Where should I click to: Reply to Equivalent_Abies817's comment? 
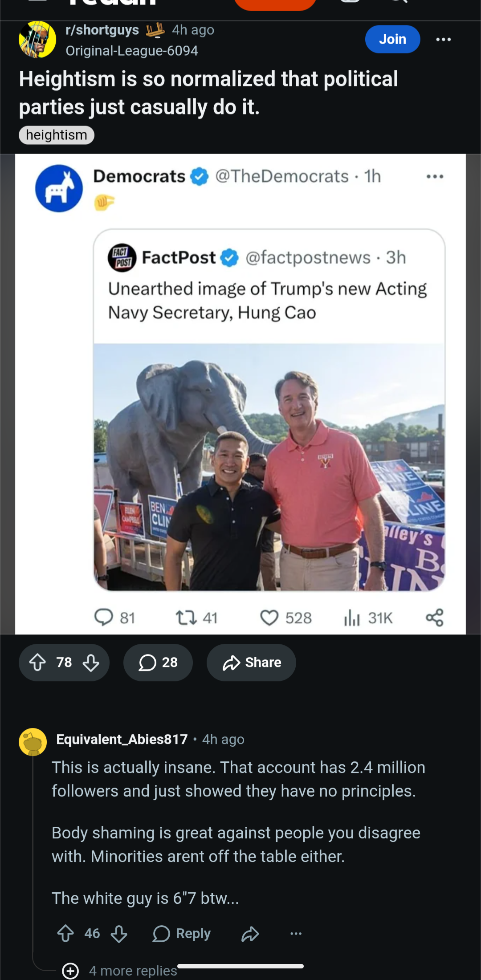click(181, 933)
